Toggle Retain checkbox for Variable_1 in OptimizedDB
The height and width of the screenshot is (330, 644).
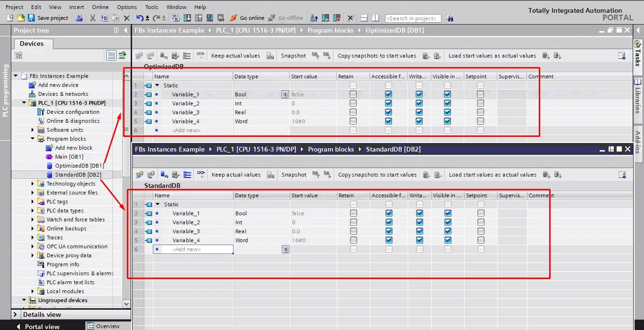tap(353, 94)
